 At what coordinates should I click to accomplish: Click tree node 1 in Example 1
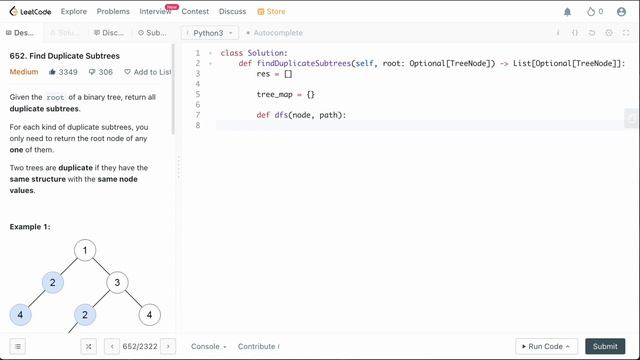85,250
